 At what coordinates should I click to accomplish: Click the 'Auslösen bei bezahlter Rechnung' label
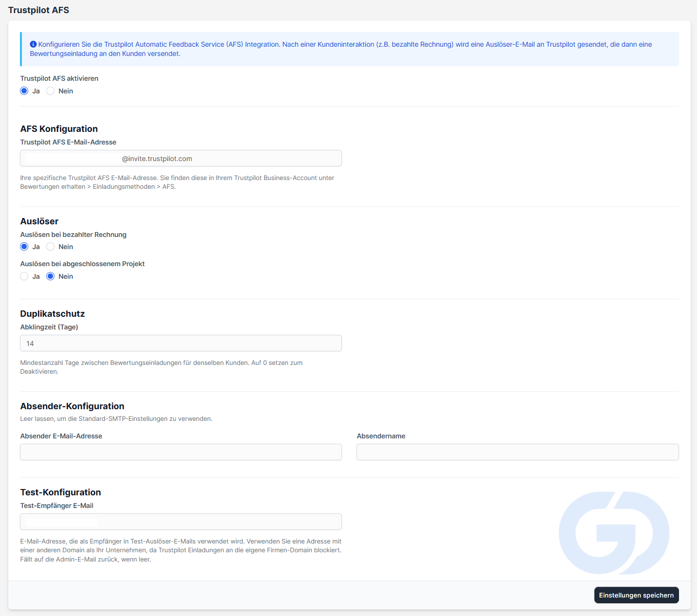[73, 235]
